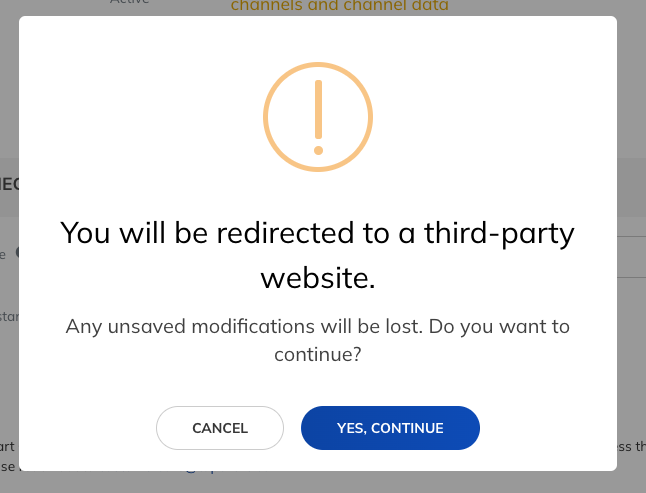This screenshot has height=493, width=646.
Task: Open the orange 'channels and channel data' link
Action: tap(339, 5)
